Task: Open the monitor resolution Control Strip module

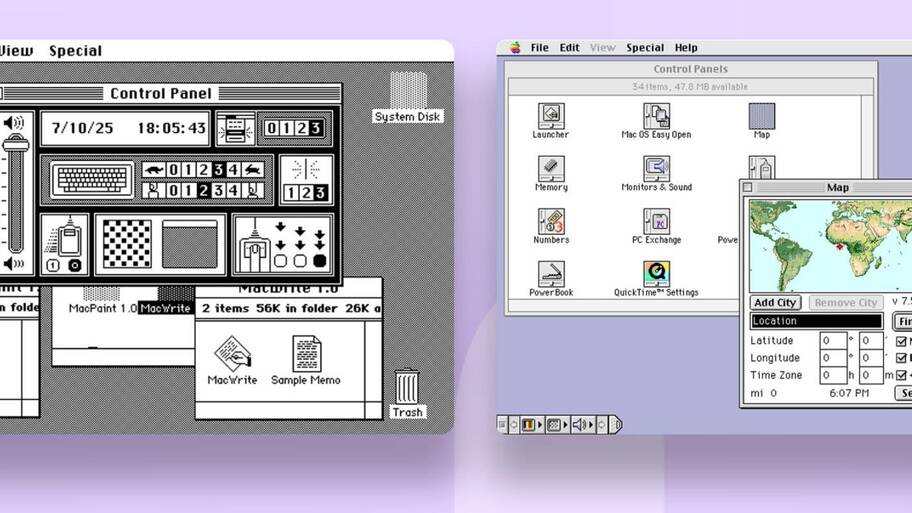Action: pos(557,425)
